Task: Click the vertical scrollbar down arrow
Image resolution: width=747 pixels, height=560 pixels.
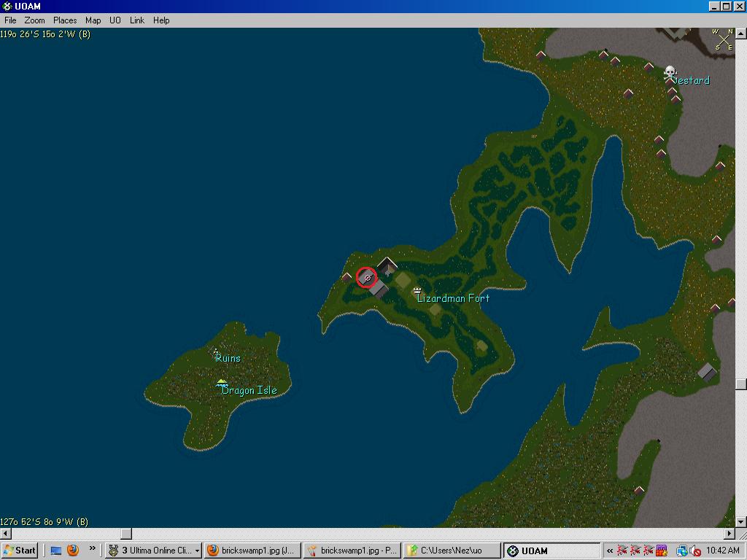Action: click(x=741, y=522)
